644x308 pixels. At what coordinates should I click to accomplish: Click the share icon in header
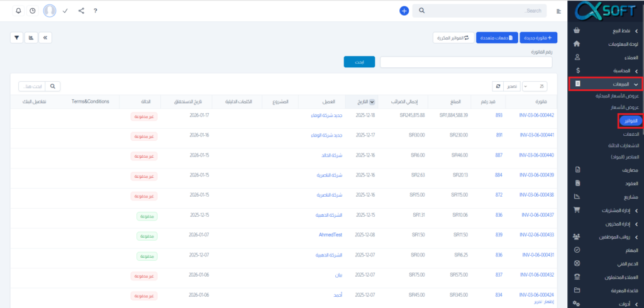[81, 11]
